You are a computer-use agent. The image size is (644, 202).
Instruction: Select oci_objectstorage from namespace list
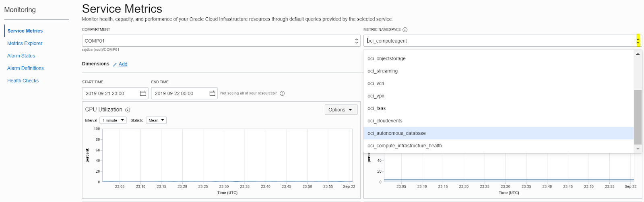(499, 58)
